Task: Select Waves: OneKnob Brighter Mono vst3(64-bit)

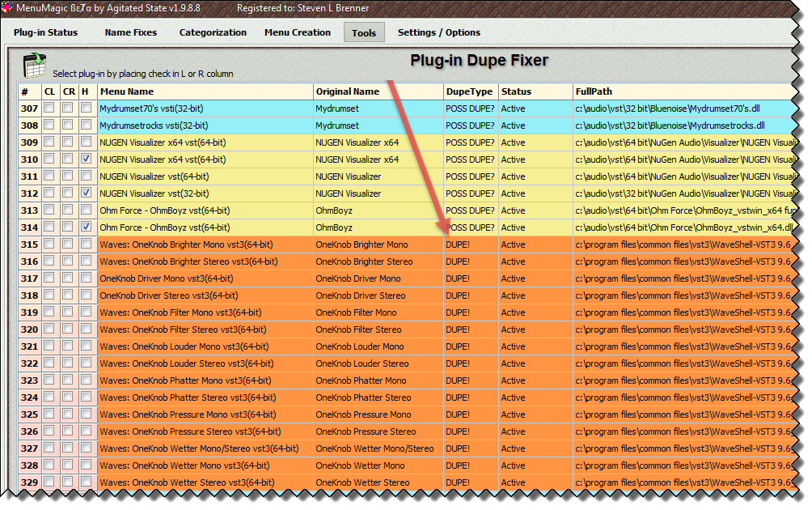Action: (x=205, y=244)
